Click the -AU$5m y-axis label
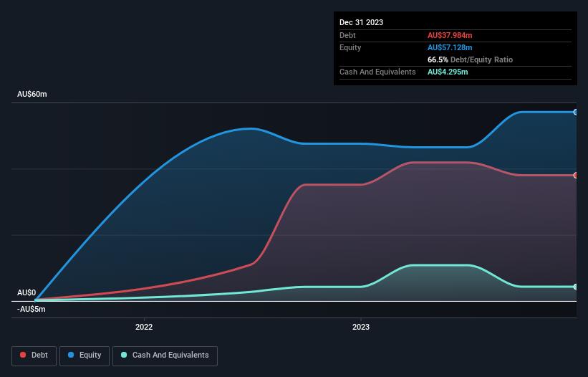Screen dimensions: 588x377 (31, 309)
